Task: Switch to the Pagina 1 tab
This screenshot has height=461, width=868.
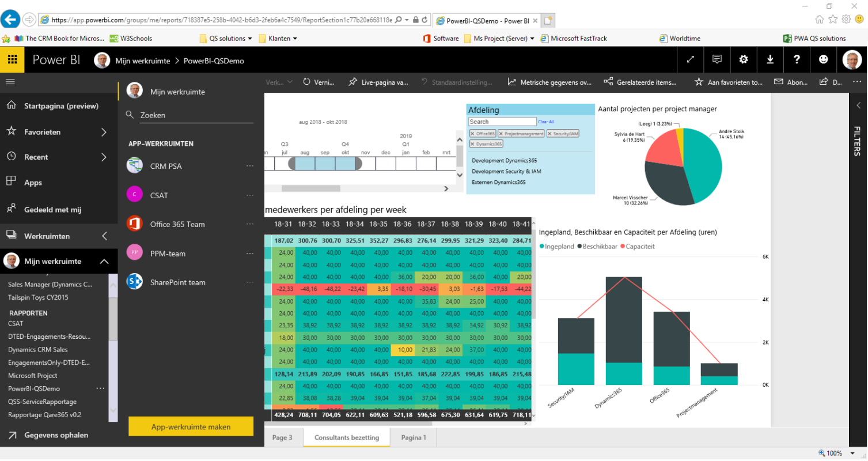Action: [x=413, y=437]
